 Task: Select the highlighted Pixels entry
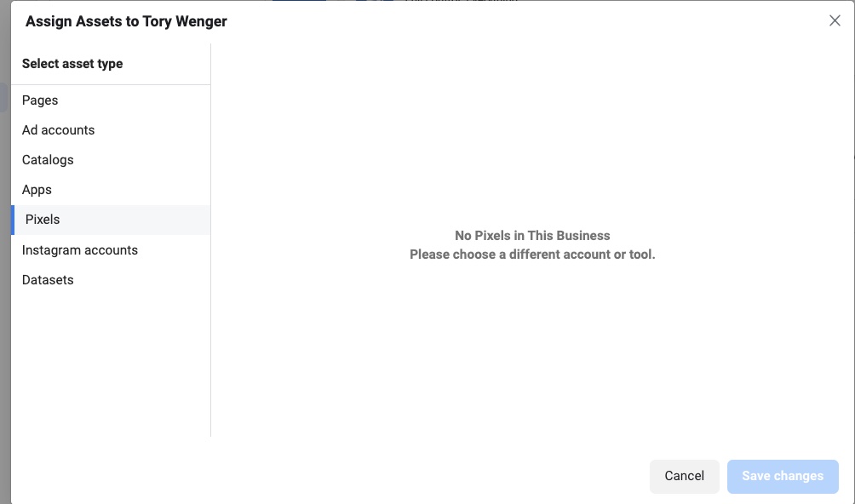tap(43, 220)
